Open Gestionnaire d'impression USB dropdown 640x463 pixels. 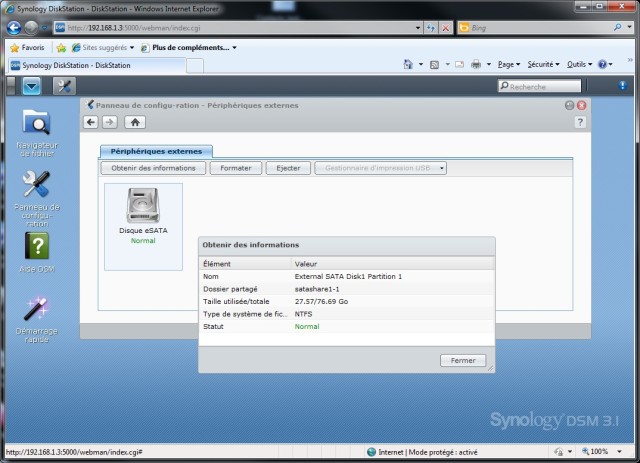380,168
